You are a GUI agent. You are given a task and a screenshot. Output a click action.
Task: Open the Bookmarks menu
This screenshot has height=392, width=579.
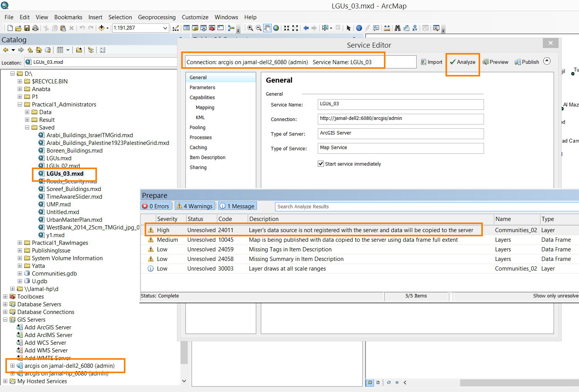[x=68, y=17]
